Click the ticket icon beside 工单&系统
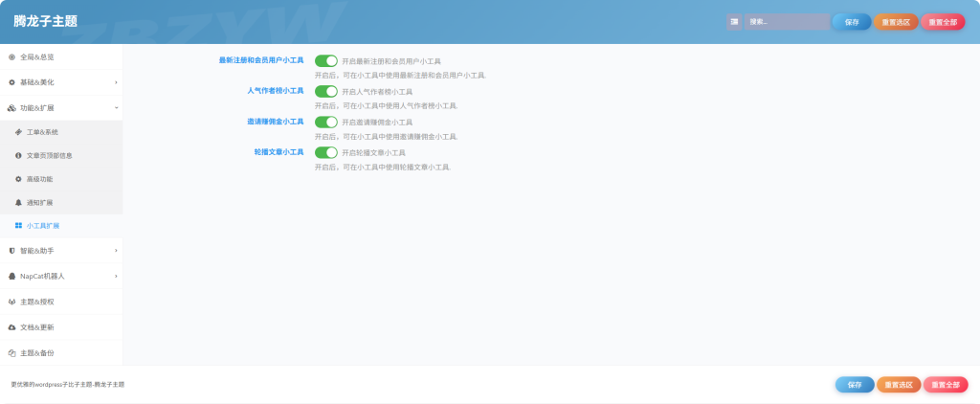This screenshot has width=980, height=404. click(x=19, y=131)
